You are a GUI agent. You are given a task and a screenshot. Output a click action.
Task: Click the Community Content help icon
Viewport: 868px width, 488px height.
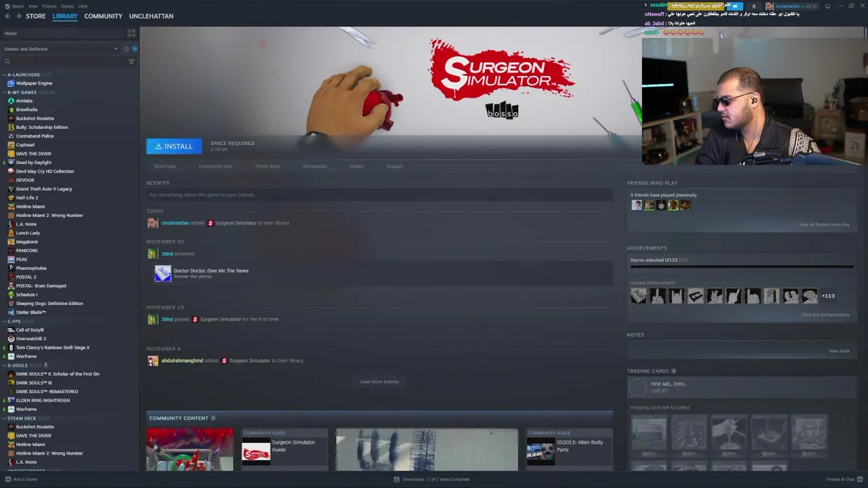point(213,418)
